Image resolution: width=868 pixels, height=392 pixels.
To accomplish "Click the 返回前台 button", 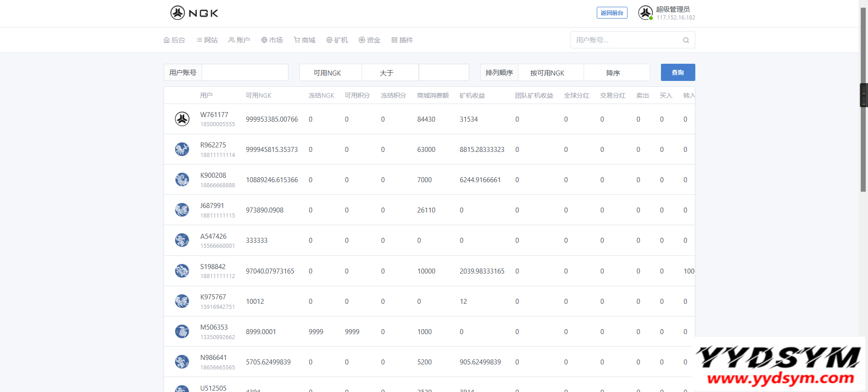I will (x=612, y=13).
